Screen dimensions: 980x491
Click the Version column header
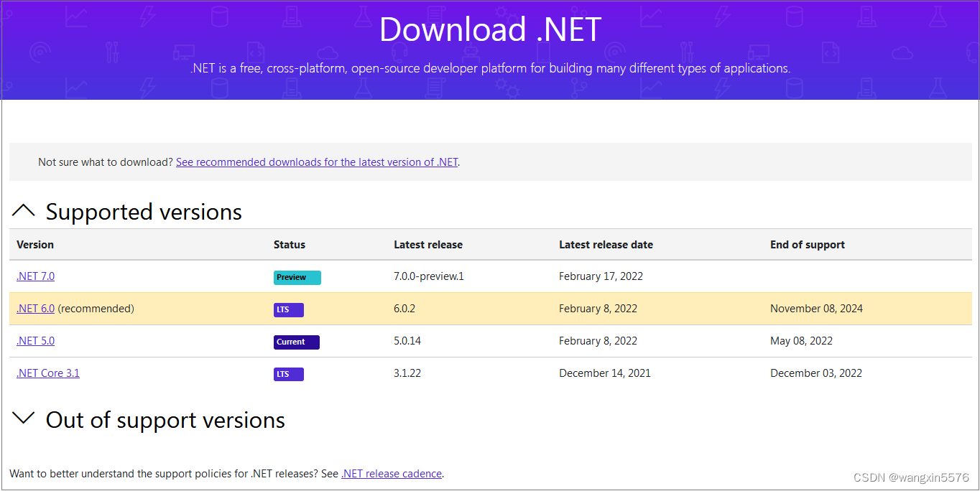(34, 244)
